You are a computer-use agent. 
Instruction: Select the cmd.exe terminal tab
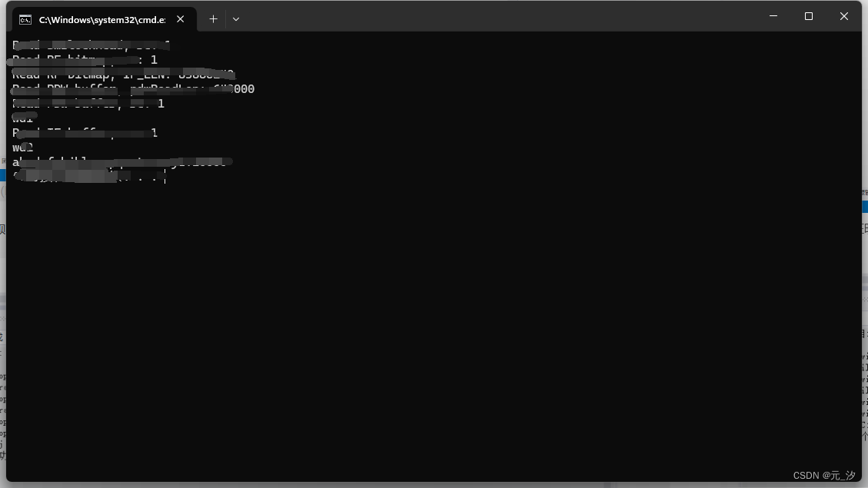tap(104, 19)
